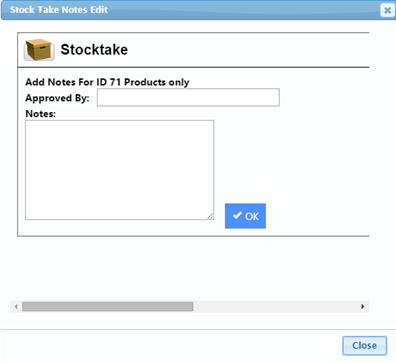Confirm notes with the OK button
Screen dimensions: 396x363
[245, 216]
